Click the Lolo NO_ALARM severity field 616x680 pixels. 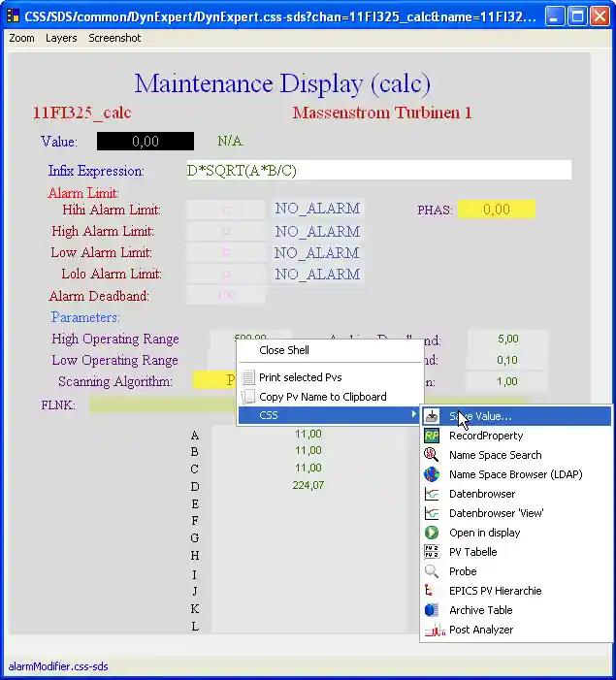pyautogui.click(x=318, y=275)
